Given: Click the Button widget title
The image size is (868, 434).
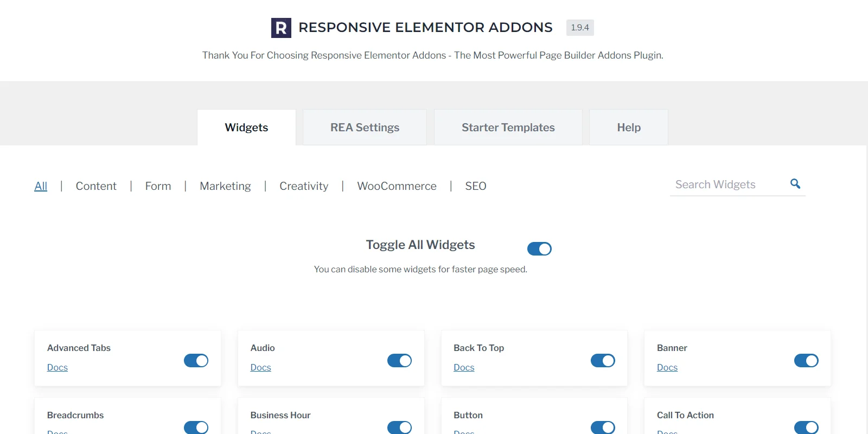Looking at the screenshot, I should coord(468,415).
